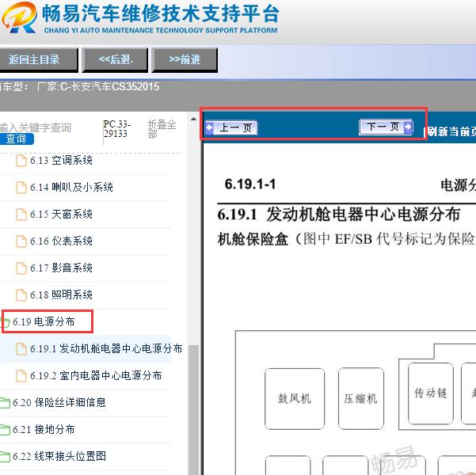
Task: Click the scroll-up arrow of tree panel
Action: (193, 119)
